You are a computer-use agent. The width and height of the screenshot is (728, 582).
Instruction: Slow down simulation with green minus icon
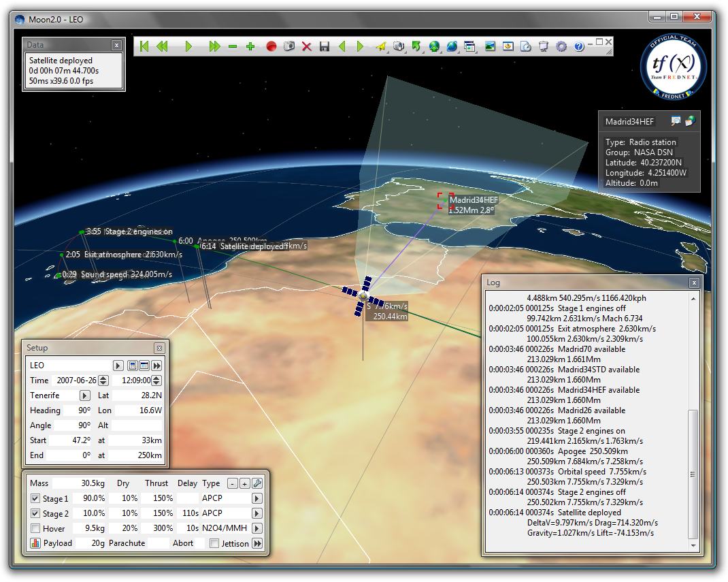(x=233, y=46)
